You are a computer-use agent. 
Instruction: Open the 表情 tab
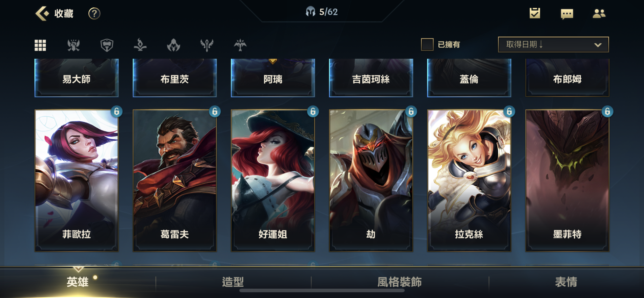[566, 282]
